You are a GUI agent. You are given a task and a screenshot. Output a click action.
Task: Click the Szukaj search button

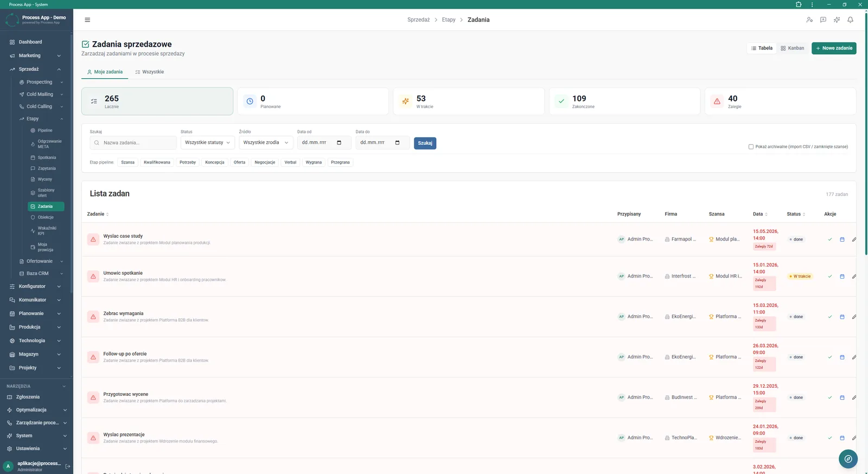(425, 143)
